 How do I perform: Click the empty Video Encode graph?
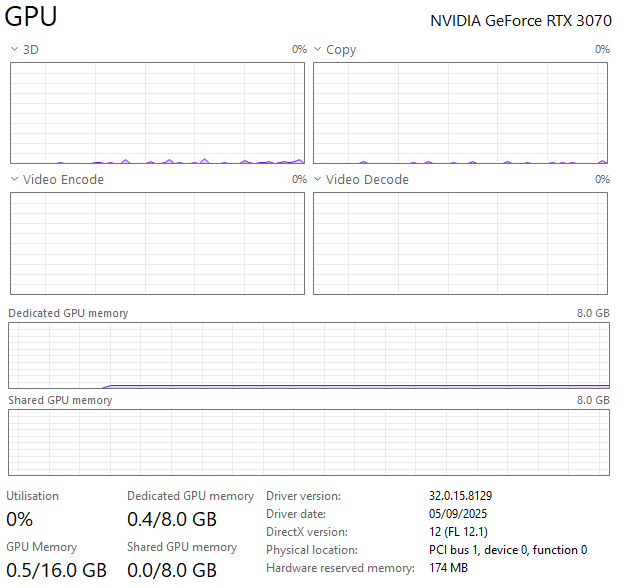pos(157,243)
